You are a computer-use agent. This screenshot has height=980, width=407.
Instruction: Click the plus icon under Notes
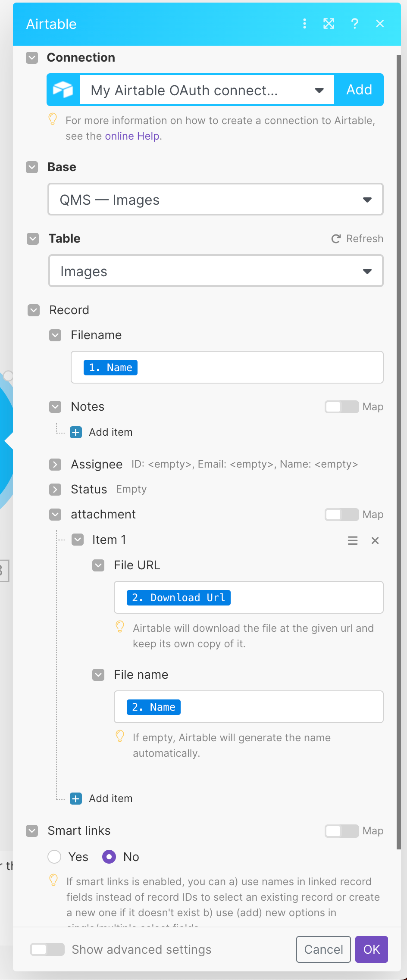pos(76,432)
